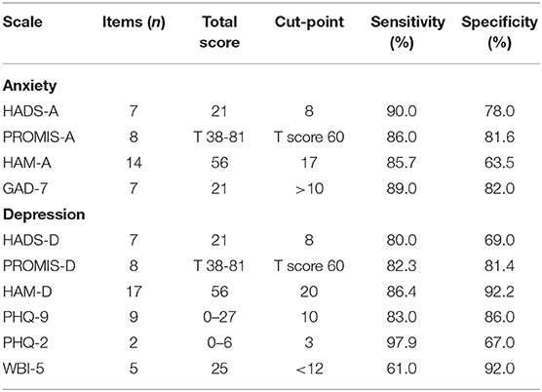Select the Cut-point column header
The width and height of the screenshot is (542, 392).
click(x=309, y=22)
